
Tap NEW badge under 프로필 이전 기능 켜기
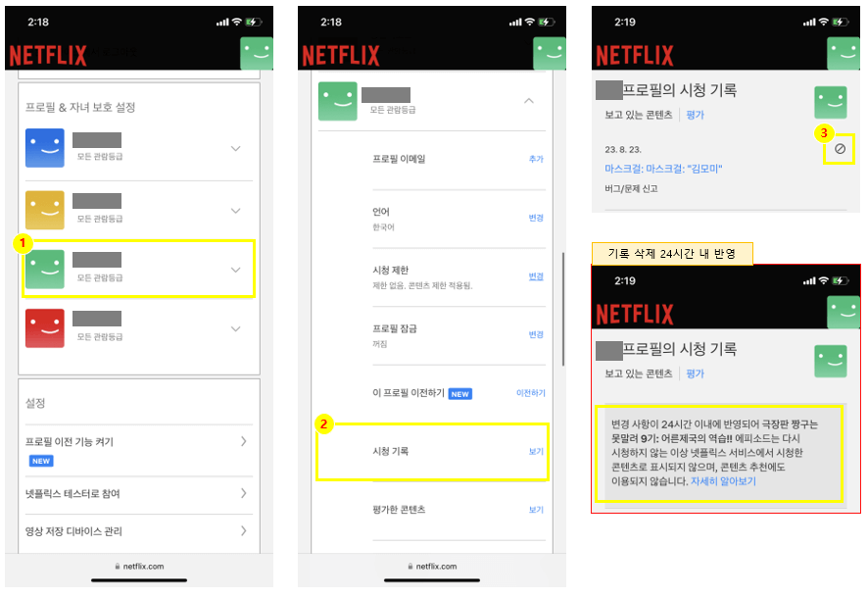tap(41, 461)
